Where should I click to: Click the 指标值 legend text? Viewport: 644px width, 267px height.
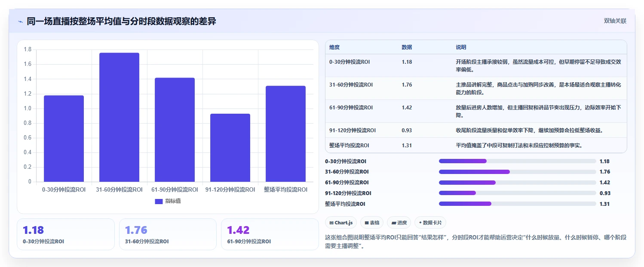tap(173, 201)
